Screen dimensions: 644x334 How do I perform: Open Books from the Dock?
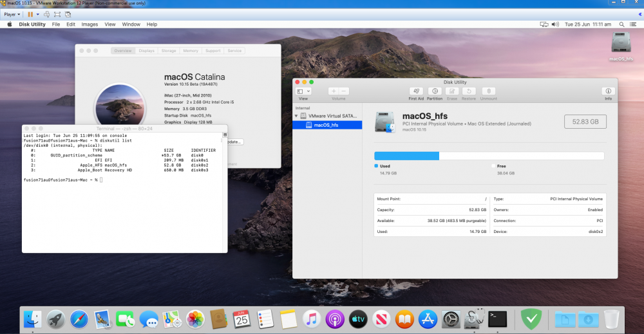point(404,319)
